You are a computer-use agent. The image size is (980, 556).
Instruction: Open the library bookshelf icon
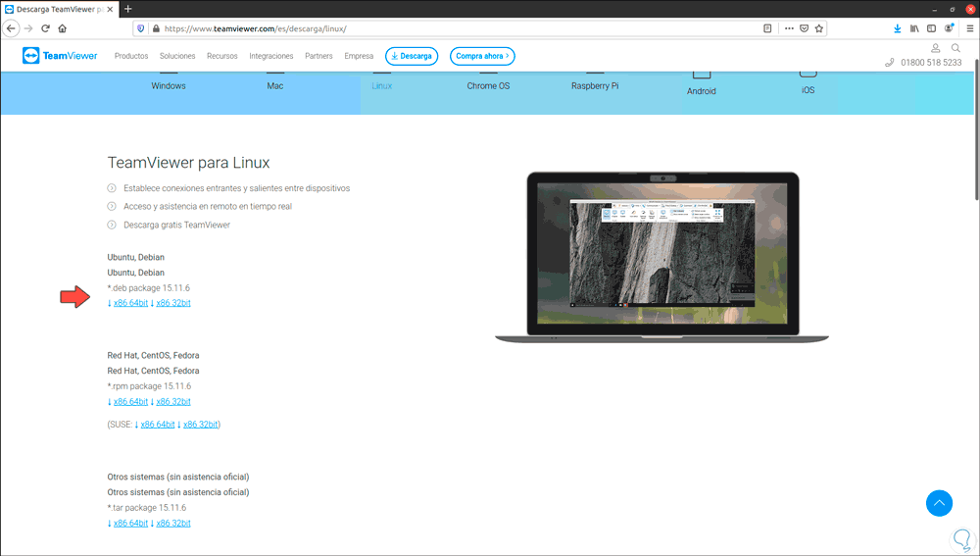914,28
